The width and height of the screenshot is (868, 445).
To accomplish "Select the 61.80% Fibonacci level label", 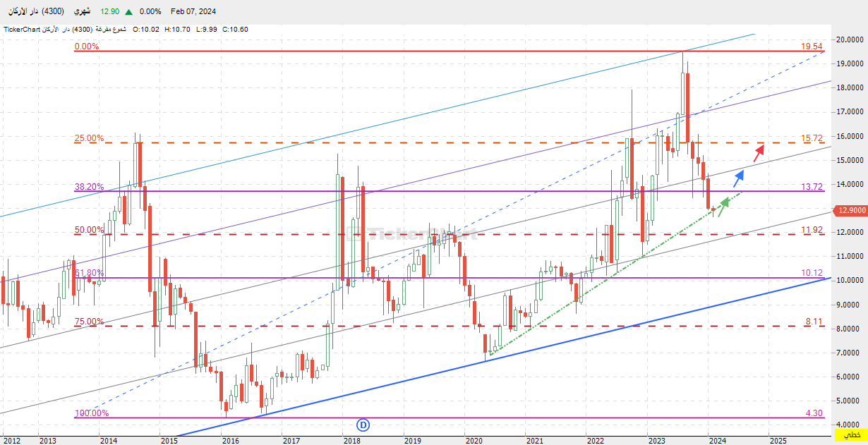I will (x=90, y=273).
